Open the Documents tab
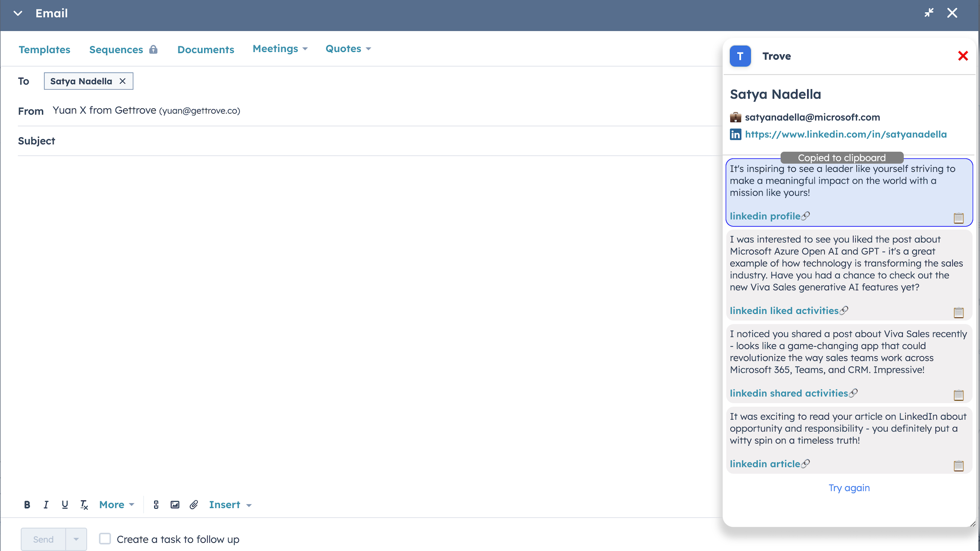Screen dimensions: 980x551 click(x=205, y=50)
